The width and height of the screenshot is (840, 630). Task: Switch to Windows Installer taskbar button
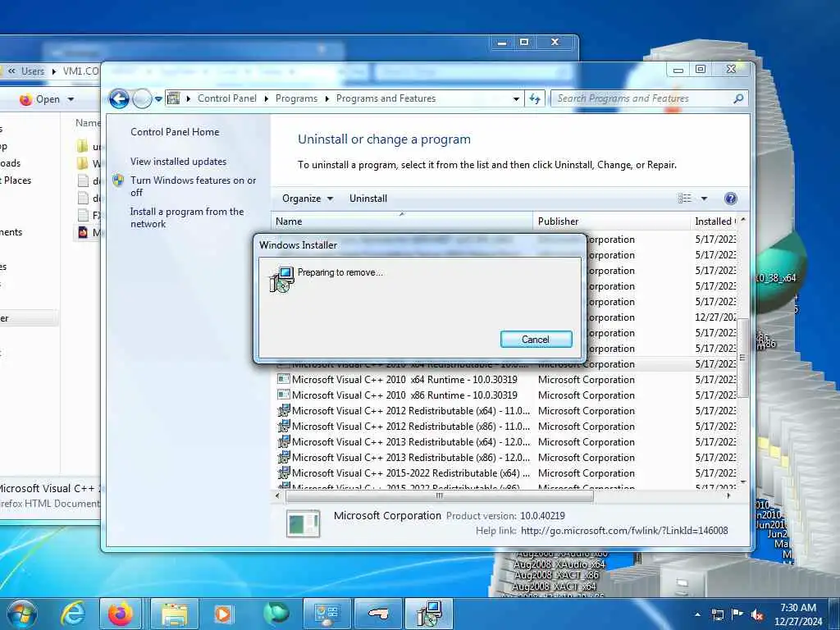click(x=428, y=614)
